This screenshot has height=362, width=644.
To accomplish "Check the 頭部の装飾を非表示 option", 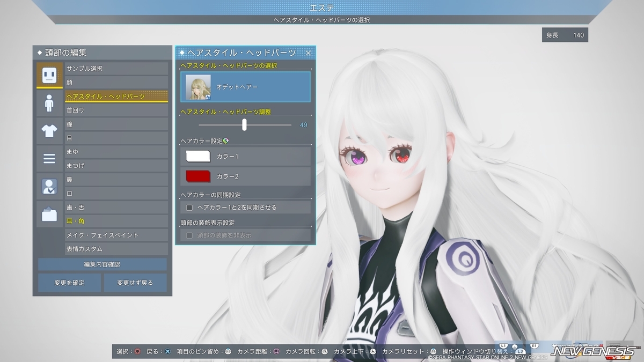I will (x=191, y=237).
